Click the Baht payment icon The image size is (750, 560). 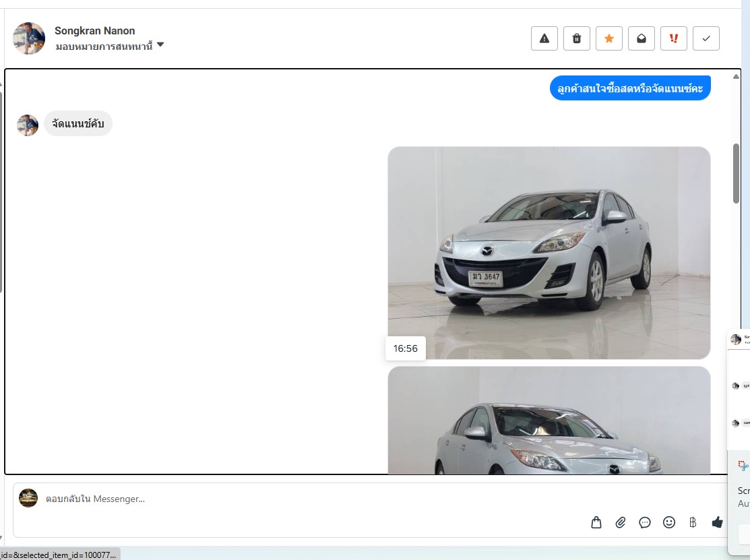click(693, 522)
